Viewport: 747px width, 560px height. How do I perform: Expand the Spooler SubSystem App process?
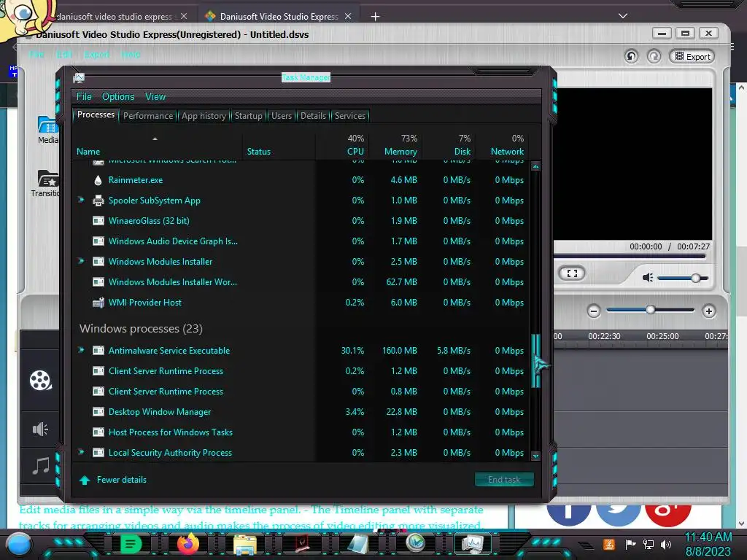coord(81,200)
